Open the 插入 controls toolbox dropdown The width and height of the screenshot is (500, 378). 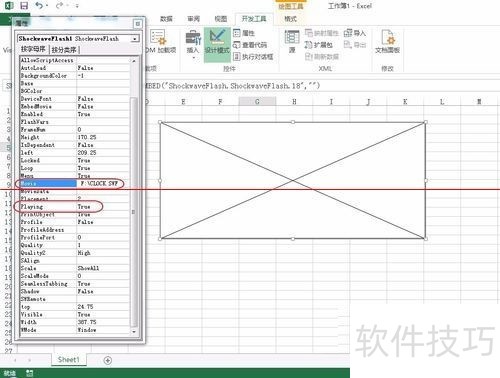pos(193,44)
